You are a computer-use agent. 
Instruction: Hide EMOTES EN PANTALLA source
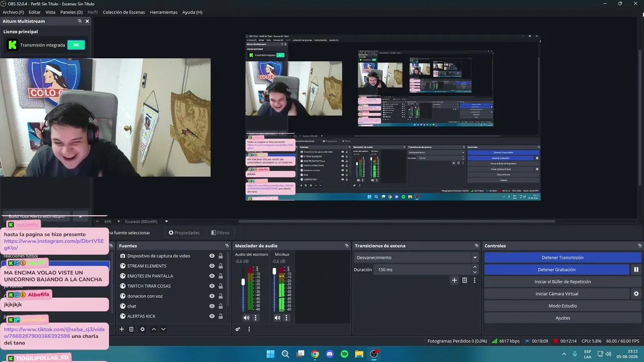coord(212,276)
